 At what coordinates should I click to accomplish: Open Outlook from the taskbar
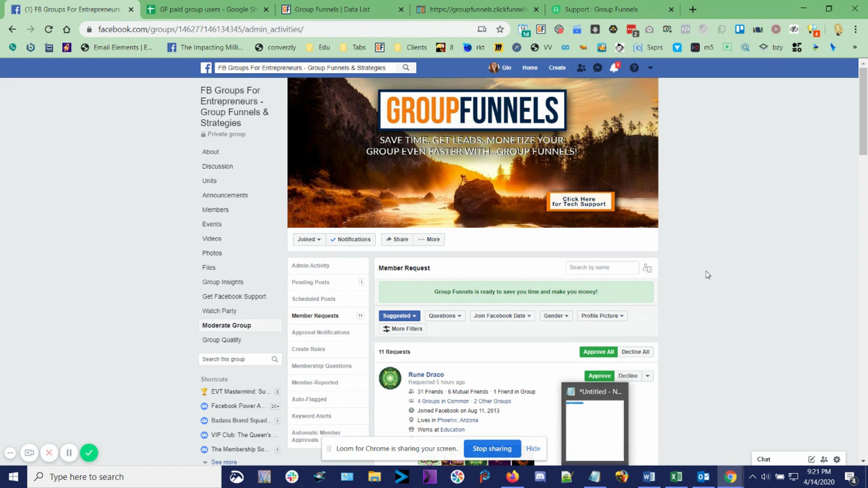703,477
